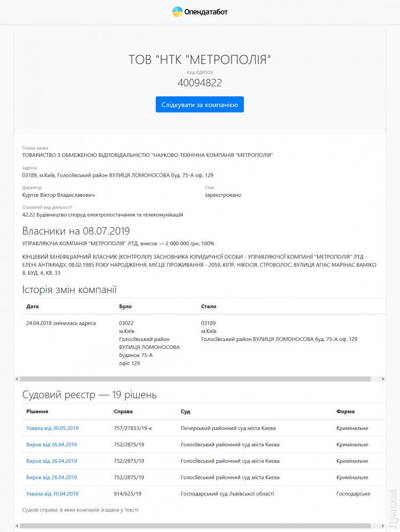The image size is (400, 532).
Task: Click owner line УПРАВЛЯЮЧА КОМПАНІЯ "МЕТРОПОЛІЯ" ЛТД
Action: pyautogui.click(x=118, y=244)
